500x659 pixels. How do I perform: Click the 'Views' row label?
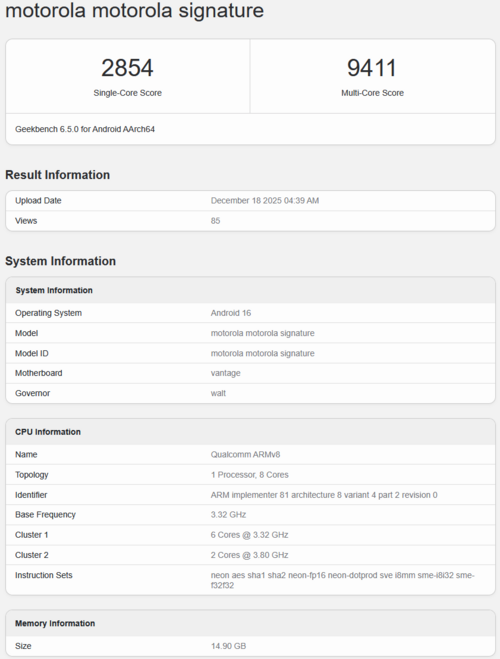click(26, 221)
